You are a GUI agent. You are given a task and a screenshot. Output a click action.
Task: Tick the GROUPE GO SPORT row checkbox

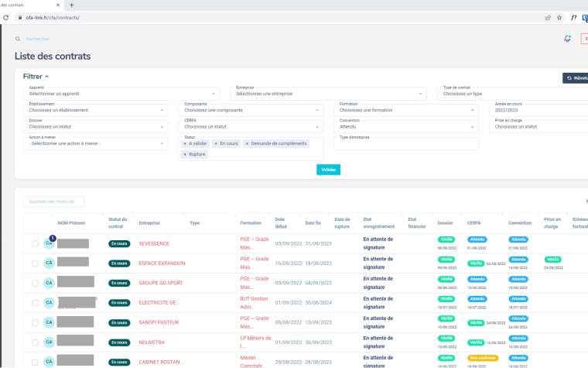pos(35,283)
